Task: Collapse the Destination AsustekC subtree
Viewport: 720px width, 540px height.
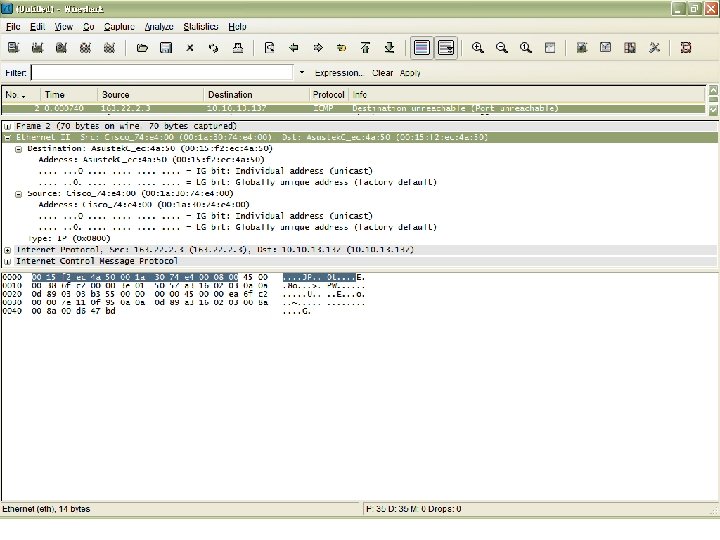Action: (x=18, y=149)
